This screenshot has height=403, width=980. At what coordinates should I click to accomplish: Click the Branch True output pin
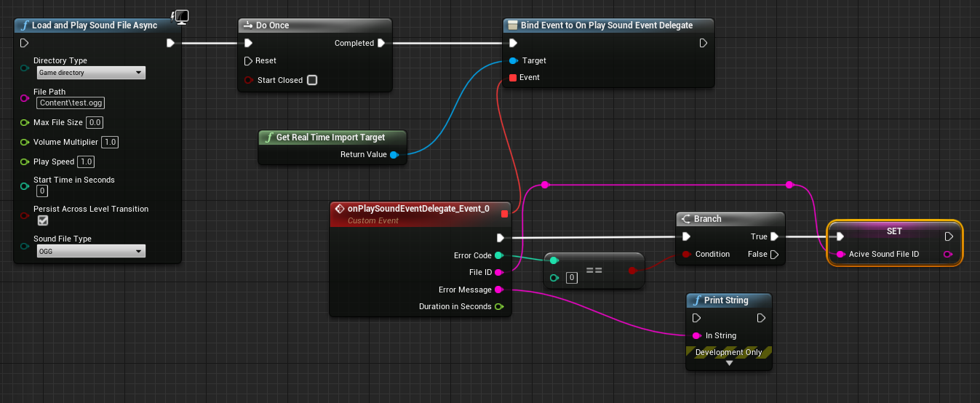[774, 236]
